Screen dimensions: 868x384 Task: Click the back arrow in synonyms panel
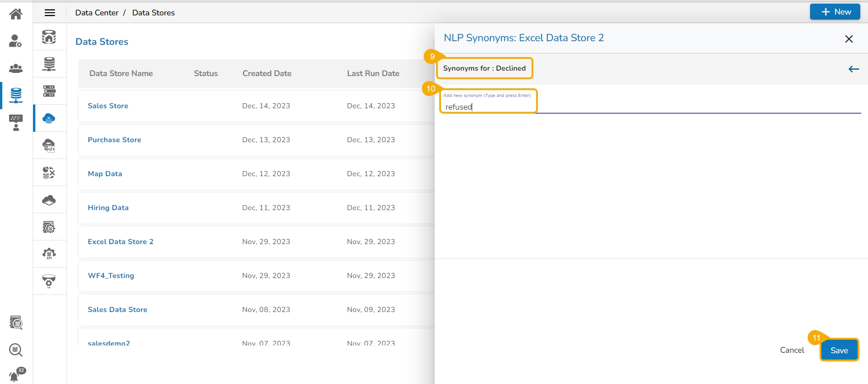pos(854,69)
